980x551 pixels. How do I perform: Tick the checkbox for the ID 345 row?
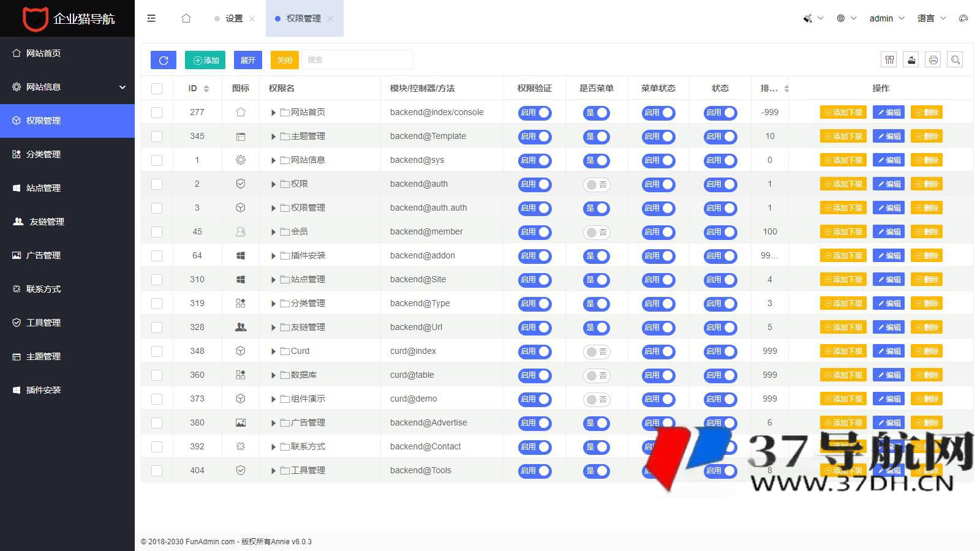[157, 137]
